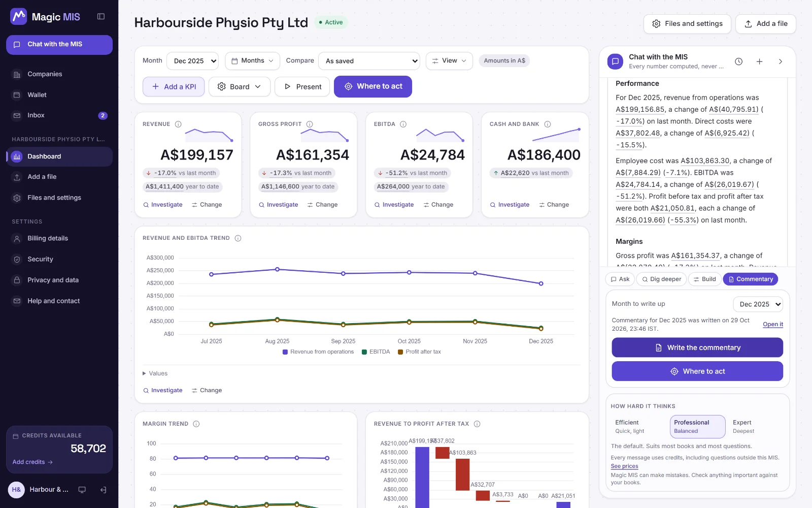Click Revenue to Profit After Tax info icon
Image resolution: width=812 pixels, height=508 pixels.
tap(477, 424)
